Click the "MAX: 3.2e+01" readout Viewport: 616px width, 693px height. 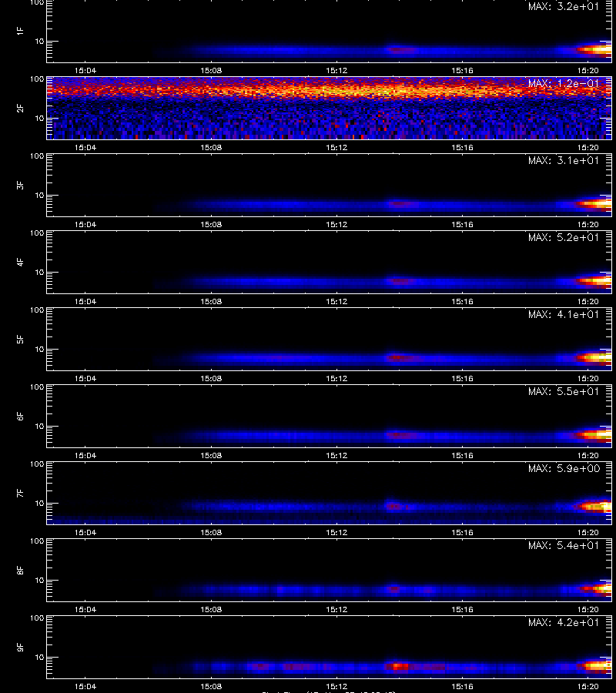pos(564,7)
